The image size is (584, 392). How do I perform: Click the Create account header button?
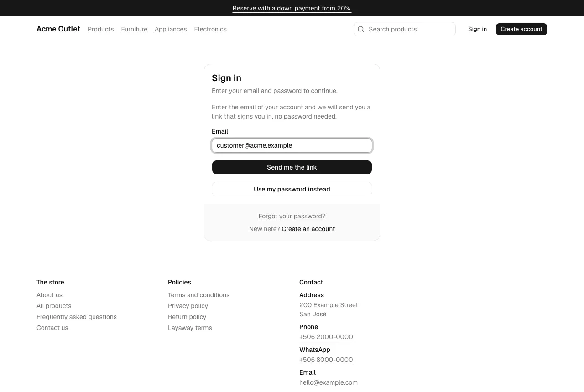click(521, 29)
